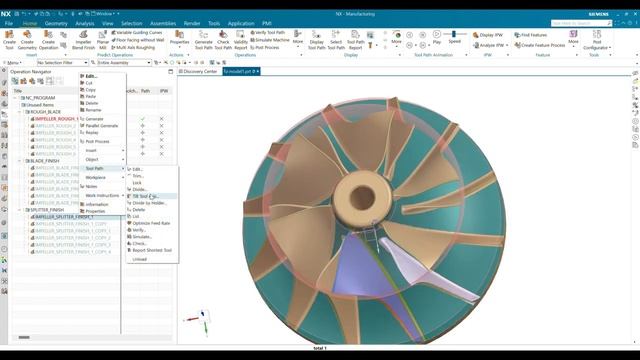The image size is (640, 360).
Task: Click the Select Tool Path icon
Action: coord(336,40)
